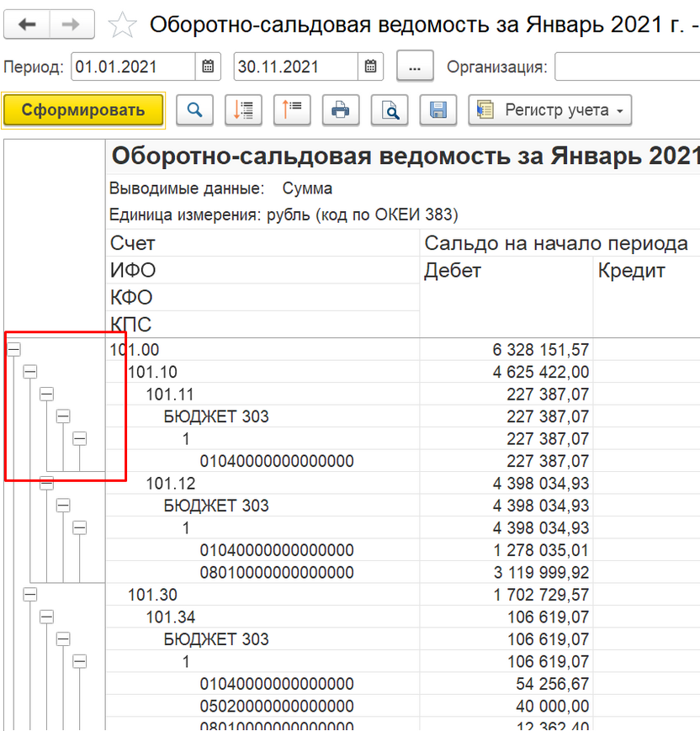Collapse the 101.10 account group
This screenshot has width=700, height=731.
click(x=30, y=371)
